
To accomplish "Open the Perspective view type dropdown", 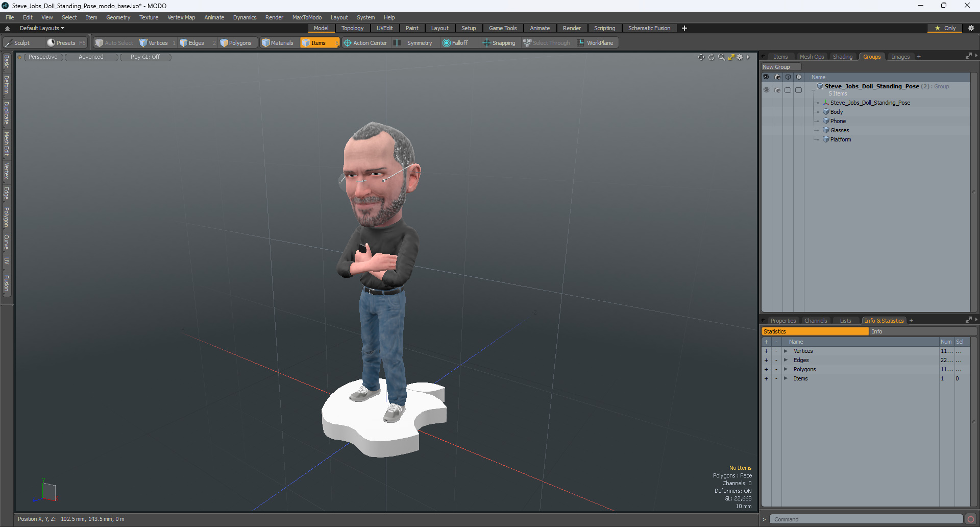I will point(43,57).
